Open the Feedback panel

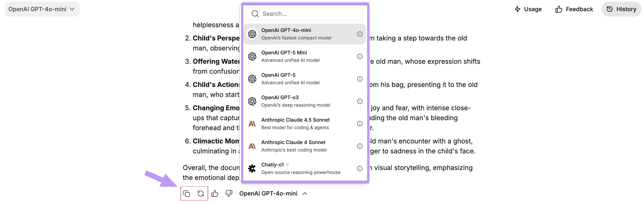(574, 9)
